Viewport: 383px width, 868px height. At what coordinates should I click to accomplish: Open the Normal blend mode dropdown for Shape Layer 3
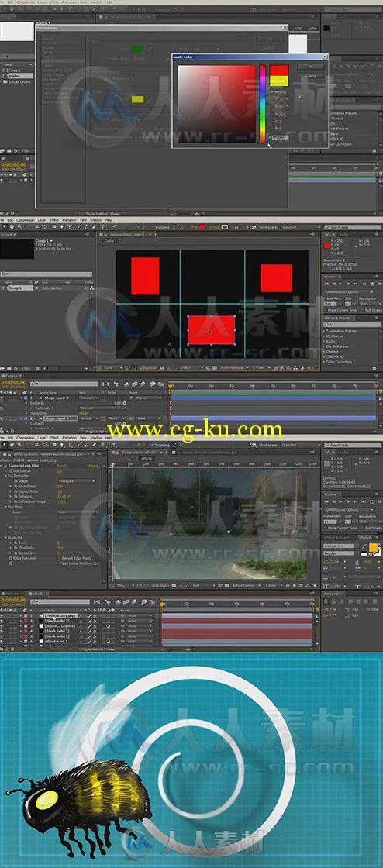click(x=89, y=398)
